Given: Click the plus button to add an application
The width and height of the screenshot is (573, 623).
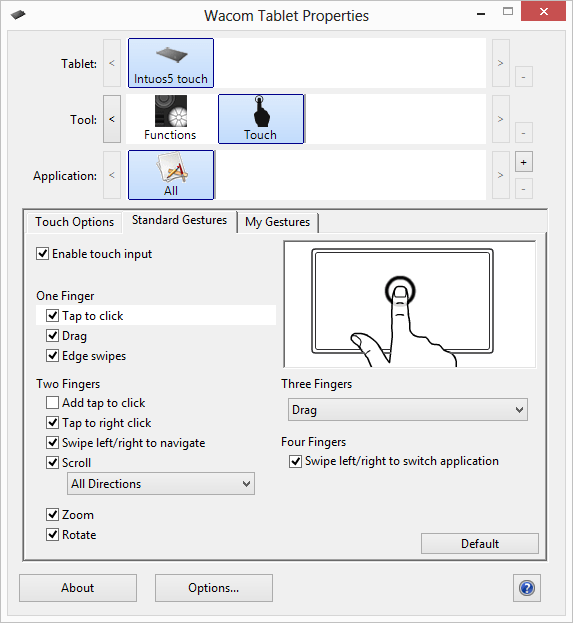Looking at the screenshot, I should coord(524,162).
